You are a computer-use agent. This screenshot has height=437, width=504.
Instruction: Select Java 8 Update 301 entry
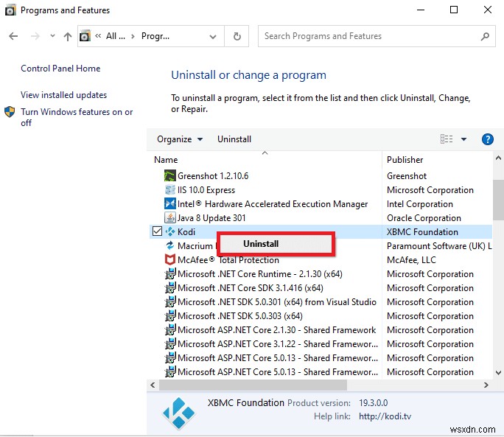211,218
